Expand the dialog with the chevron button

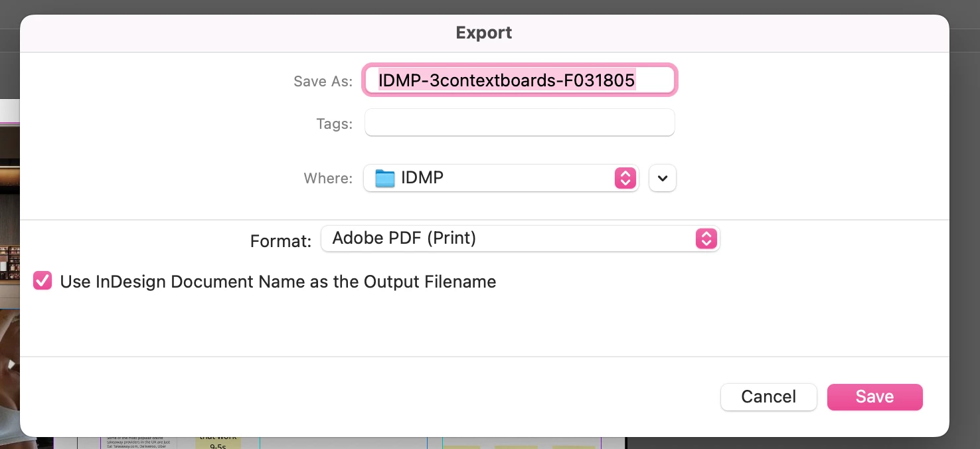(x=662, y=178)
